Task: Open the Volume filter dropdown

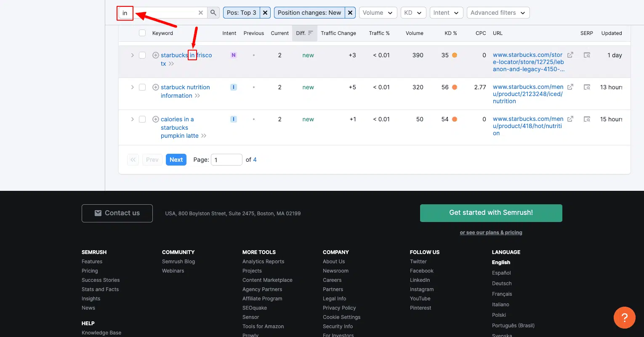Action: click(378, 13)
